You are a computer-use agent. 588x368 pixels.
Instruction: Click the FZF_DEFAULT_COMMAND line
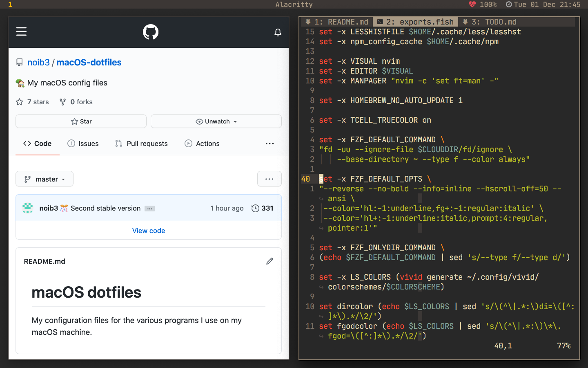pos(382,140)
